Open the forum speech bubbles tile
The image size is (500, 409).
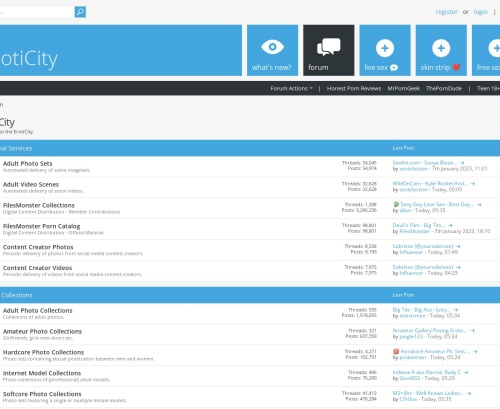tap(329, 50)
